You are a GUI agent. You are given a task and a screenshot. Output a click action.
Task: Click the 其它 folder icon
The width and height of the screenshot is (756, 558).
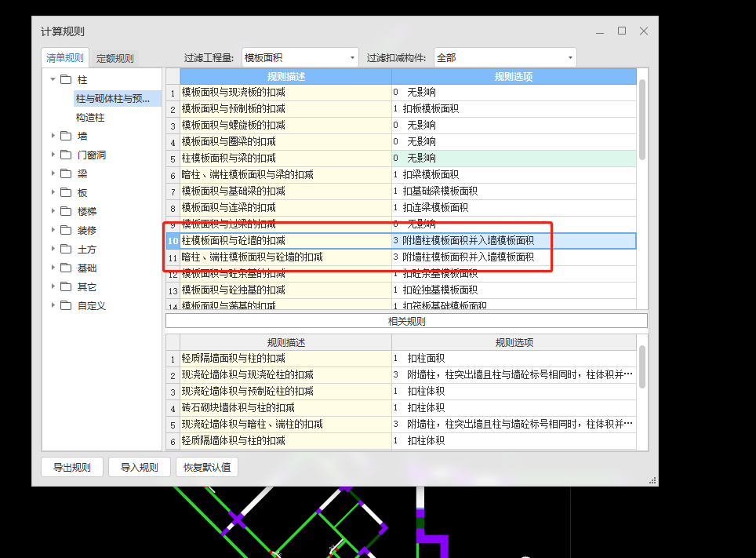click(66, 286)
